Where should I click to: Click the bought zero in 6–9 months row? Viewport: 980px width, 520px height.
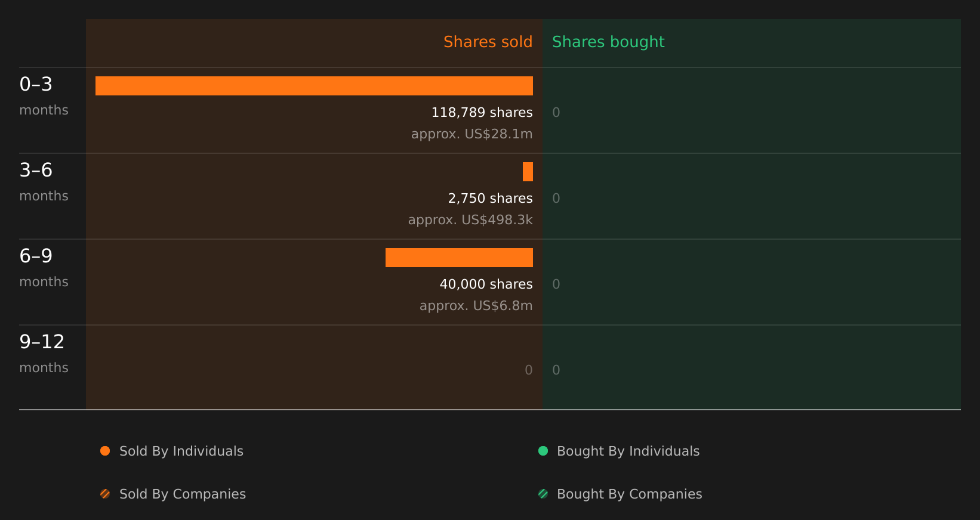tap(556, 284)
